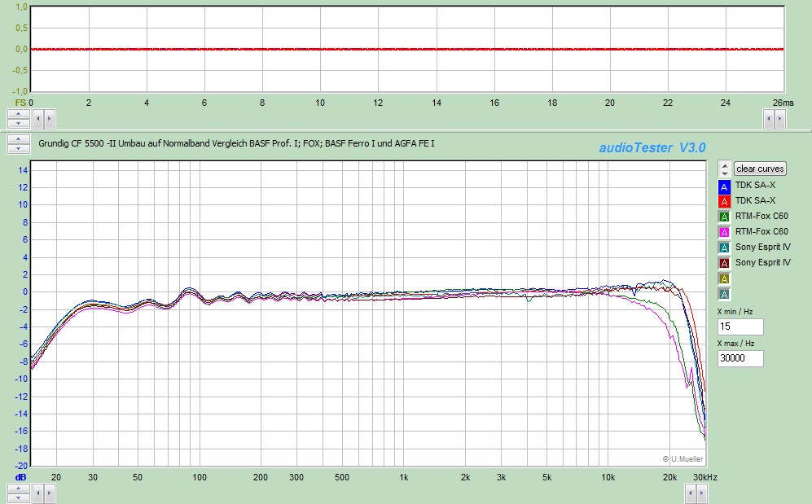Toggle the red TDK SA-X curve button

click(724, 201)
